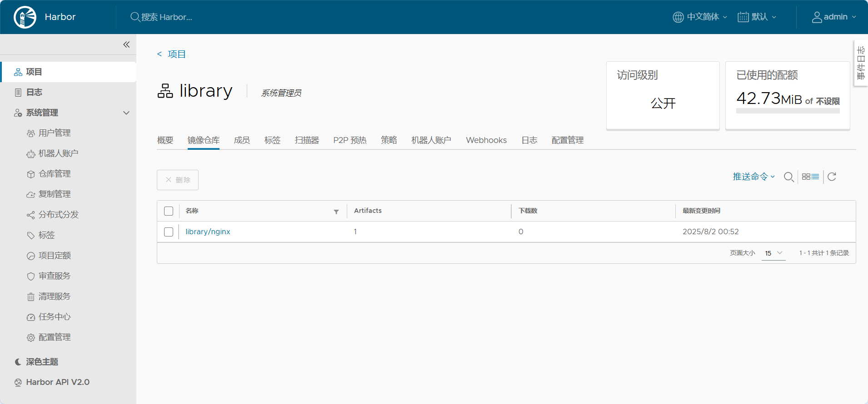Click the repository search magnifier icon

point(789,177)
